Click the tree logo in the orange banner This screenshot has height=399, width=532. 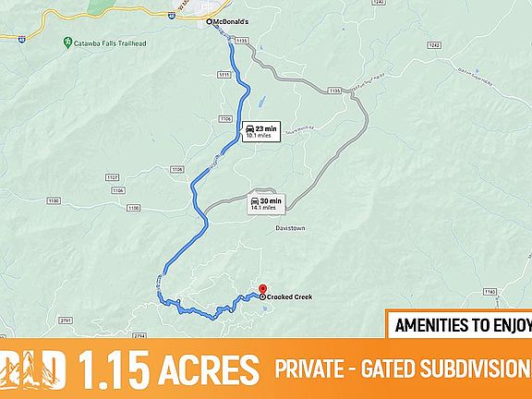32,370
